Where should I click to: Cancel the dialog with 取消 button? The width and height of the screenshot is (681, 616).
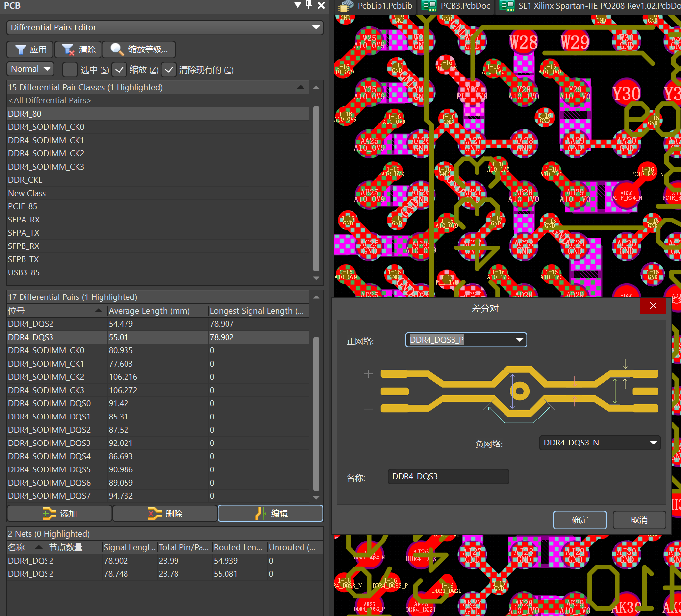[x=639, y=520]
